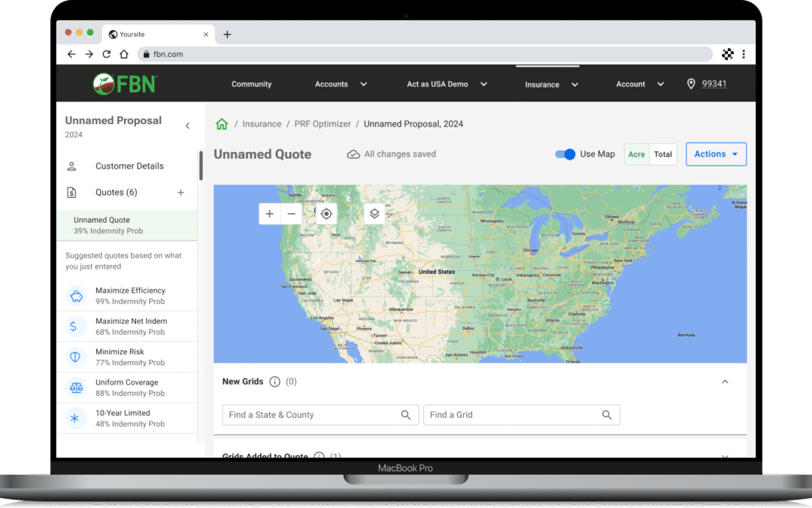Open the Community menu item

point(251,84)
